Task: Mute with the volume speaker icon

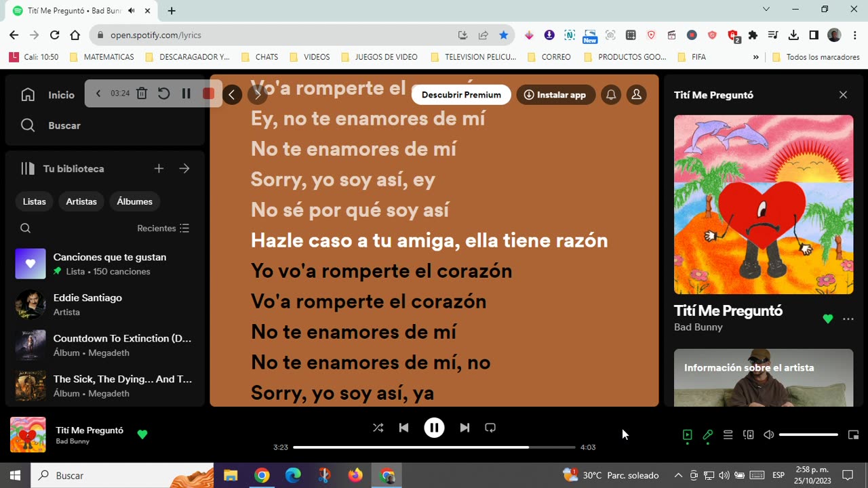Action: 769,435
